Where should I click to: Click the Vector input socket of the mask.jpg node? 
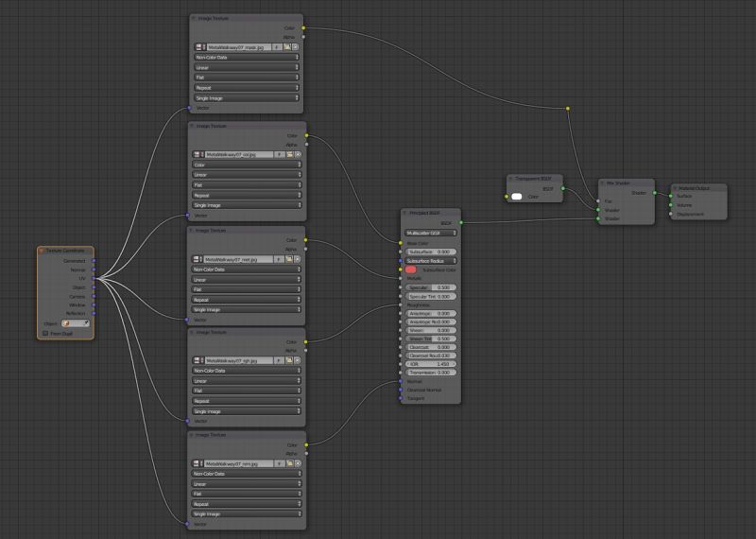(x=189, y=108)
